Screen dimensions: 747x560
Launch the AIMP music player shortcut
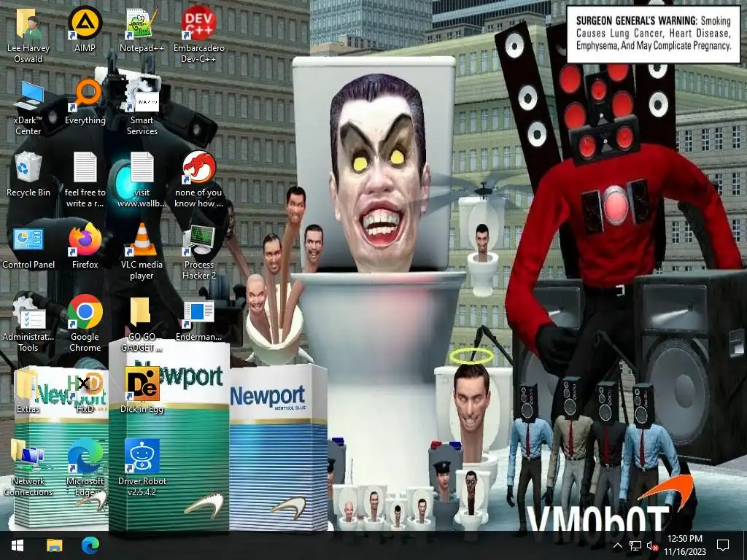[85, 29]
